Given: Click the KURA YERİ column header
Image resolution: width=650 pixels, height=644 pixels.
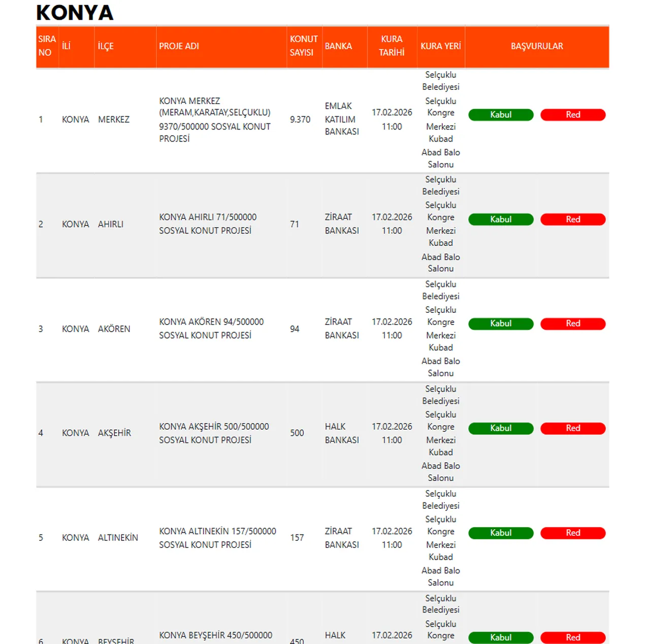Looking at the screenshot, I should point(440,46).
